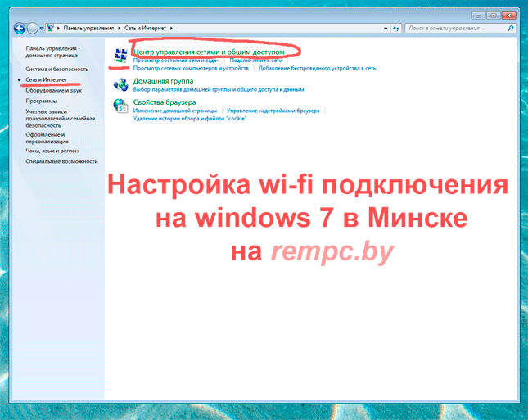Expand the chevron before Панель управления
The image size is (528, 420).
point(58,29)
